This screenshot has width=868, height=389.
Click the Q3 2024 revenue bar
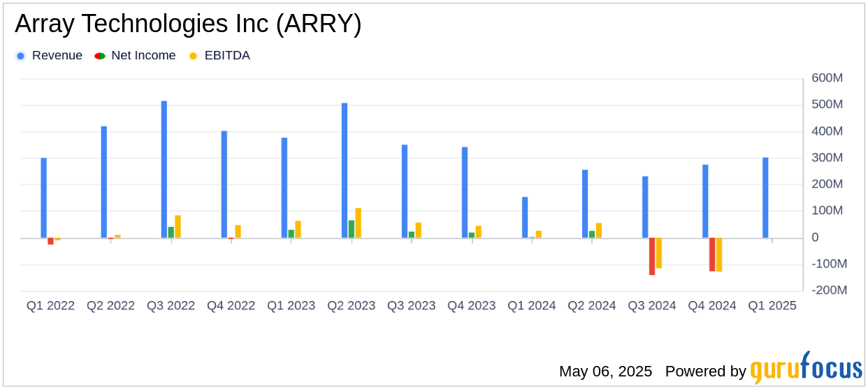pos(645,207)
